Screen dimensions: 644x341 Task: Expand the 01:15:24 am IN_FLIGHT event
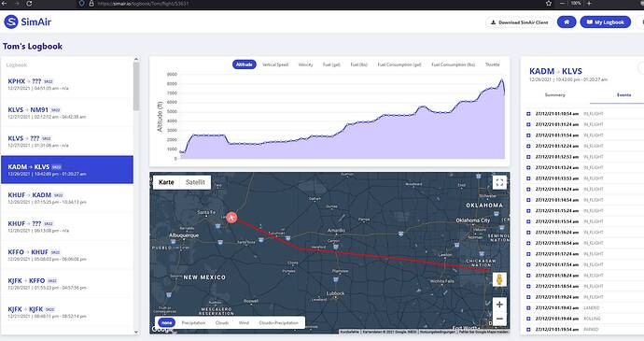[528, 210]
